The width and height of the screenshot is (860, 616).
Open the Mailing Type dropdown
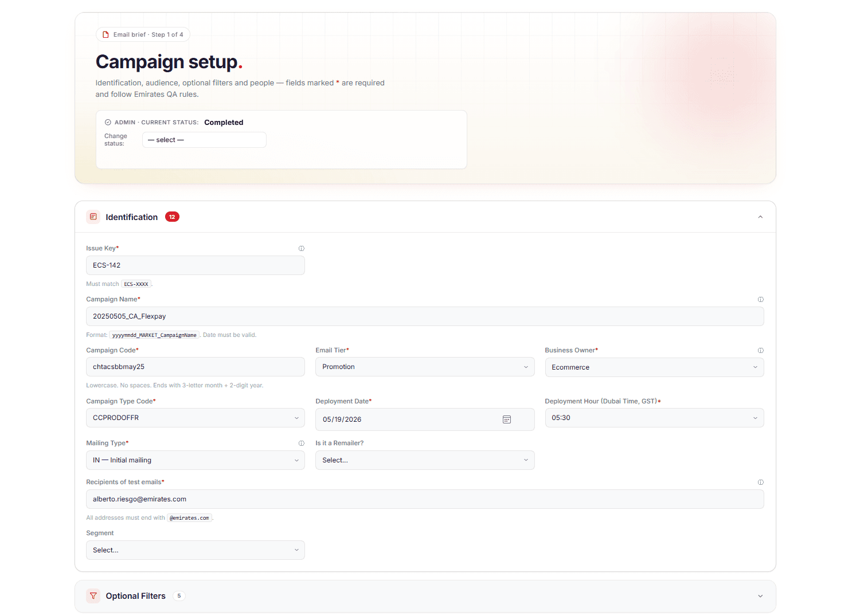(196, 460)
